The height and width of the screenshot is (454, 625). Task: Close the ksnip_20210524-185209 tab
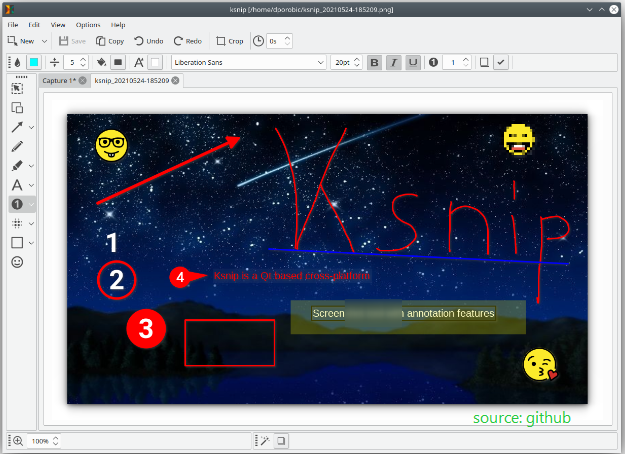click(x=175, y=81)
